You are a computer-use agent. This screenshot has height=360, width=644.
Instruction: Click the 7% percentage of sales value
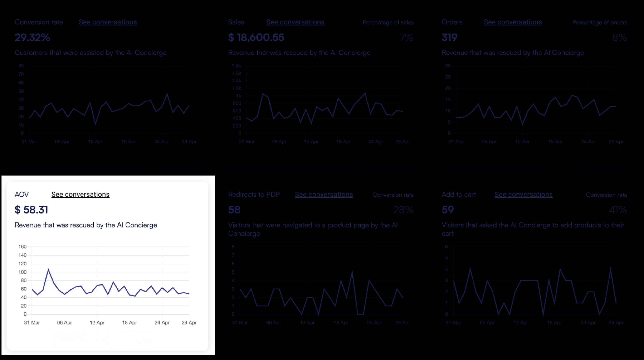point(406,38)
